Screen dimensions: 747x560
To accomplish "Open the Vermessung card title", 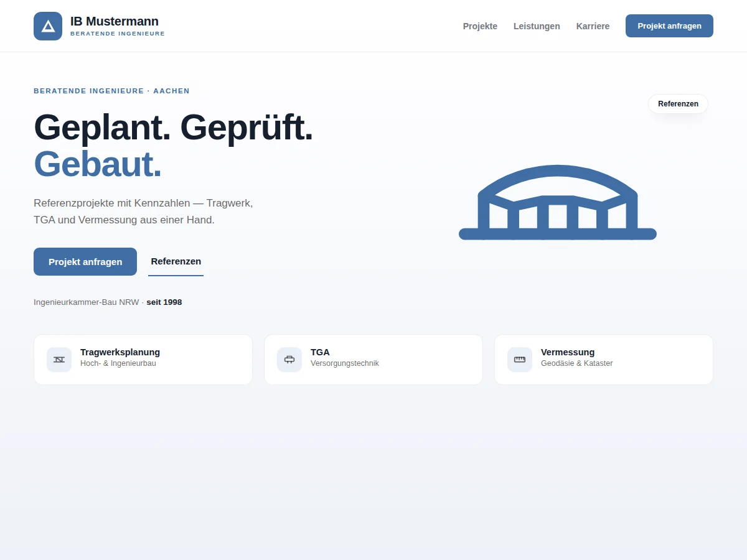I will point(568,352).
